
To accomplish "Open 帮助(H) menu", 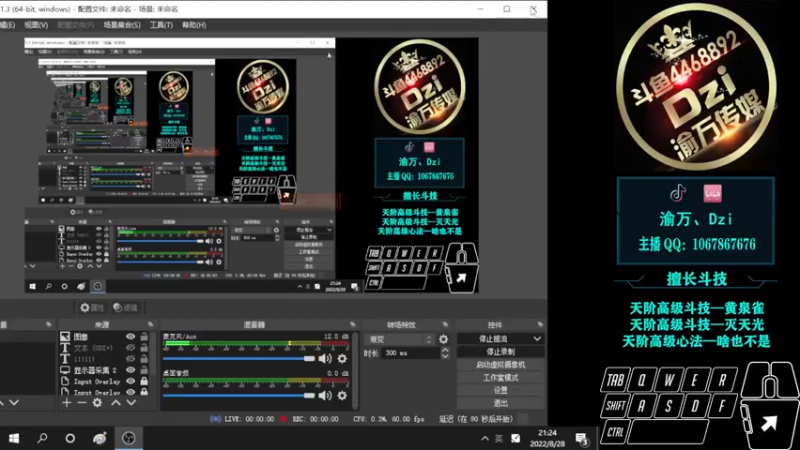I will (194, 25).
